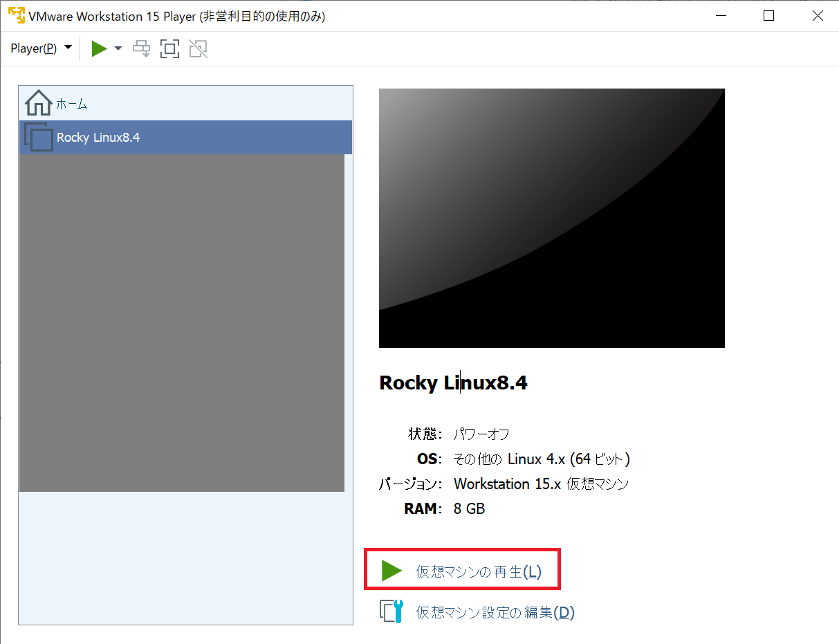
Task: Click the Unity mode toolbar icon
Action: pos(199,48)
